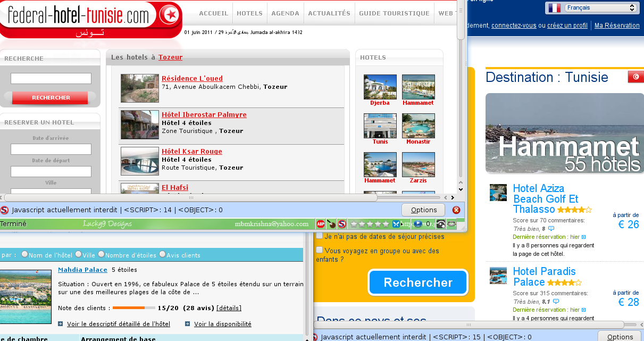Click the NoScript blocked-S icon in status bar
Screen dimensions: 644x341
(x=341, y=224)
